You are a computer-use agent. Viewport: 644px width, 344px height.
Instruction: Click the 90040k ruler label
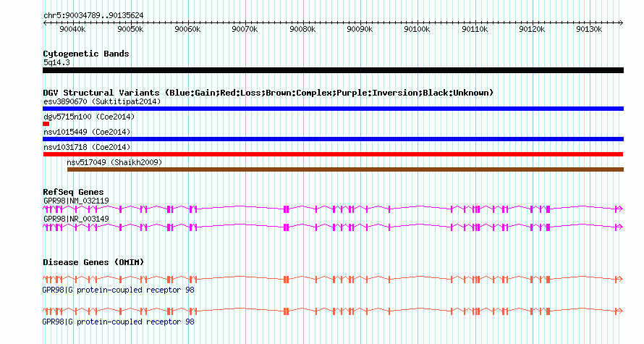[x=72, y=30]
